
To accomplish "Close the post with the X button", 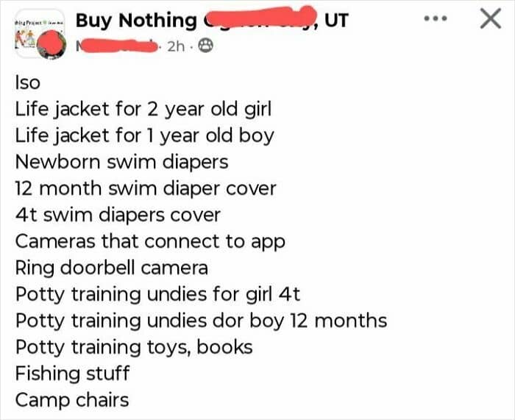I will (490, 19).
